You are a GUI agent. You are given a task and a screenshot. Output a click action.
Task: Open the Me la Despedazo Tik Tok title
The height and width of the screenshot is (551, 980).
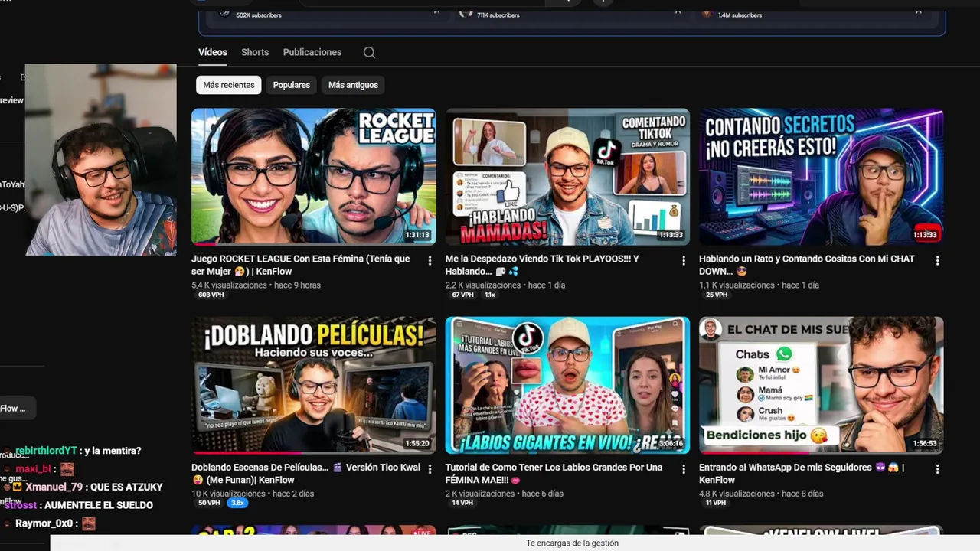[542, 265]
